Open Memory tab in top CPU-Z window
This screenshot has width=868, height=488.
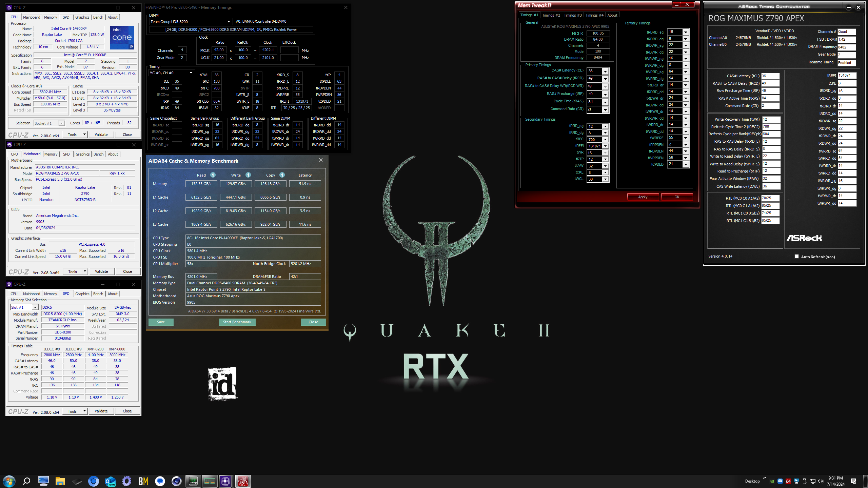point(51,17)
